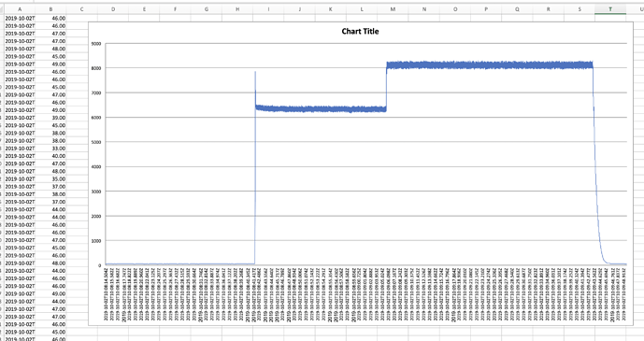
Task: Select column header T
Action: click(x=610, y=9)
